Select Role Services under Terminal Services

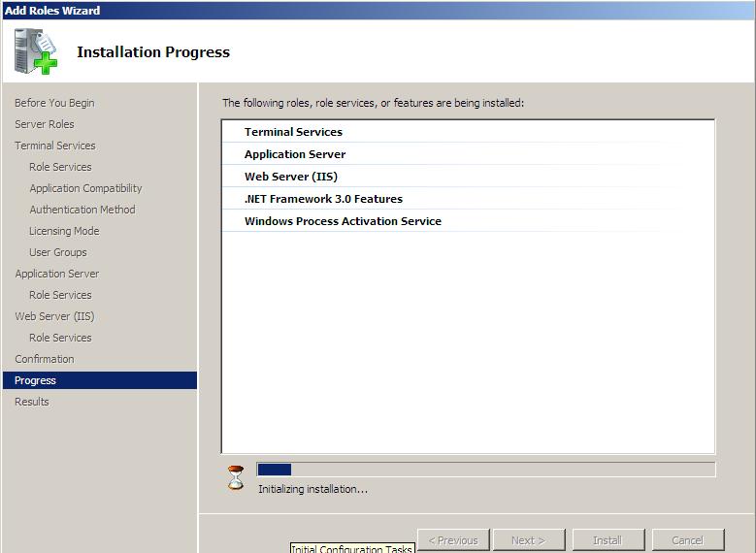(60, 166)
